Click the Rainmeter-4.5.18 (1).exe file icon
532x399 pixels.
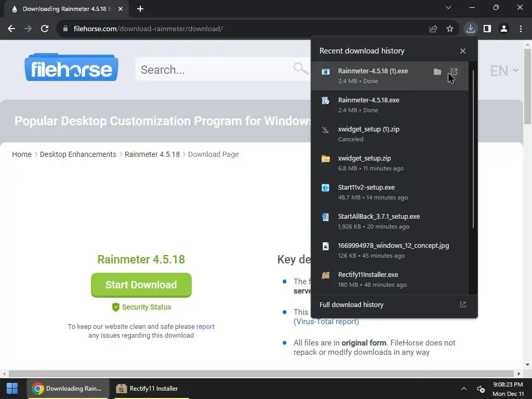point(325,72)
